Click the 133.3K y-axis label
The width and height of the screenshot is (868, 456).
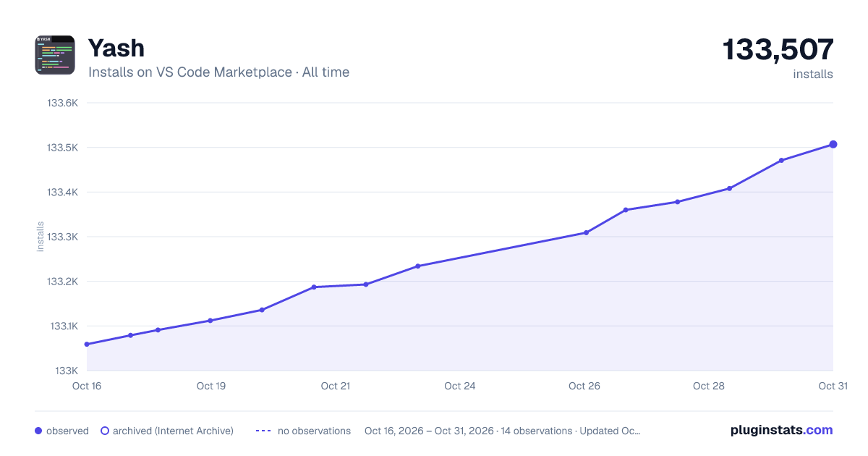62,237
